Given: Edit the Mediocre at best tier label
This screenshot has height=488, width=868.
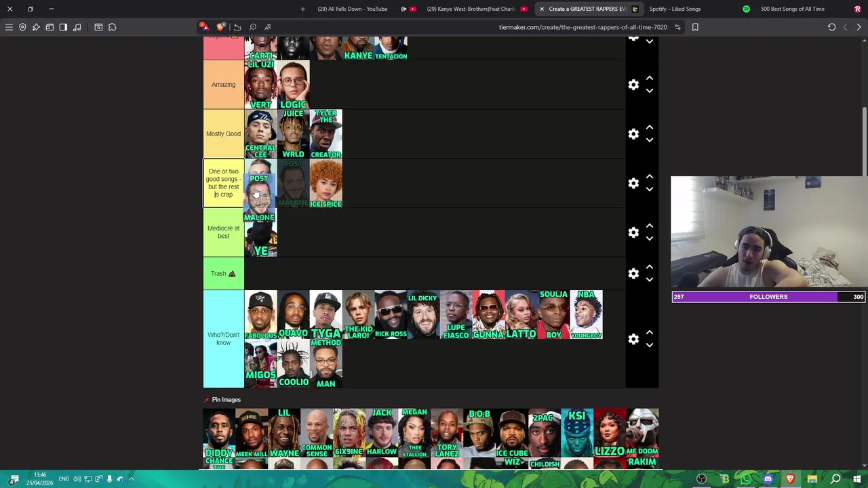Looking at the screenshot, I should [224, 232].
